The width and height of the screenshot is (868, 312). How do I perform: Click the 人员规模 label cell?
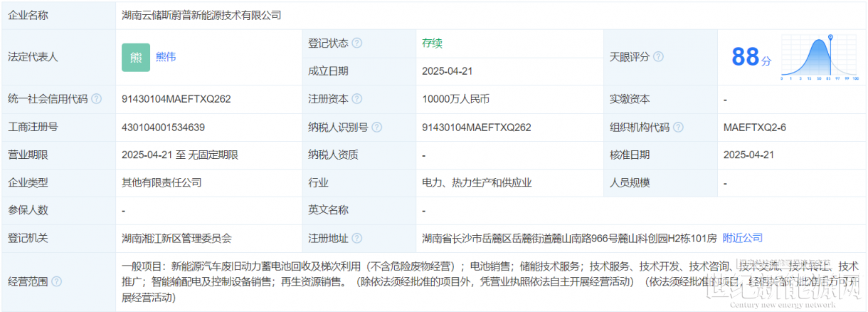click(660, 182)
